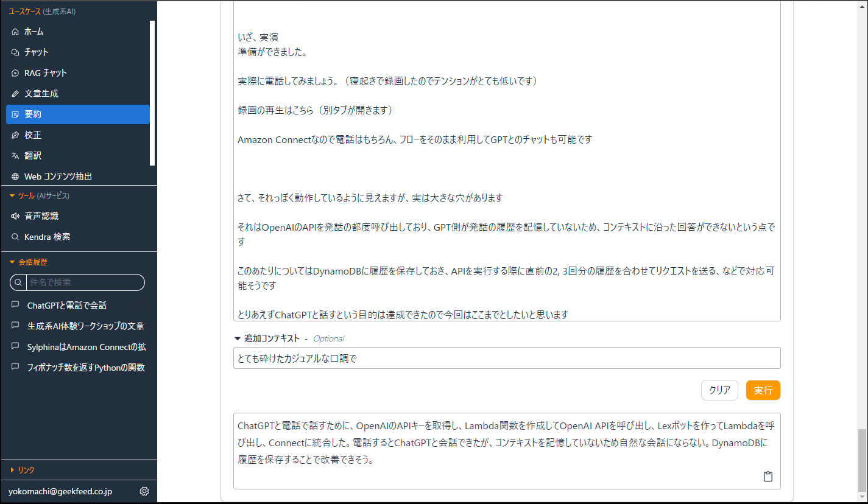Copy the summary with the clipboard icon
This screenshot has height=504, width=868.
[x=768, y=477]
